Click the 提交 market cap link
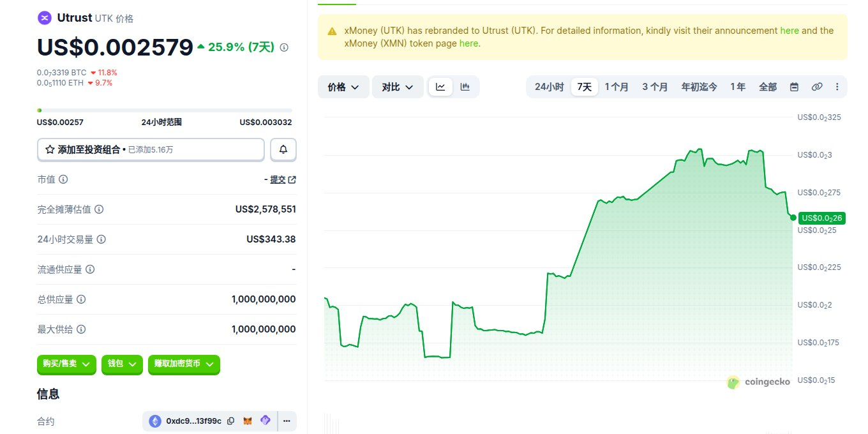This screenshot has height=434, width=868. click(278, 180)
